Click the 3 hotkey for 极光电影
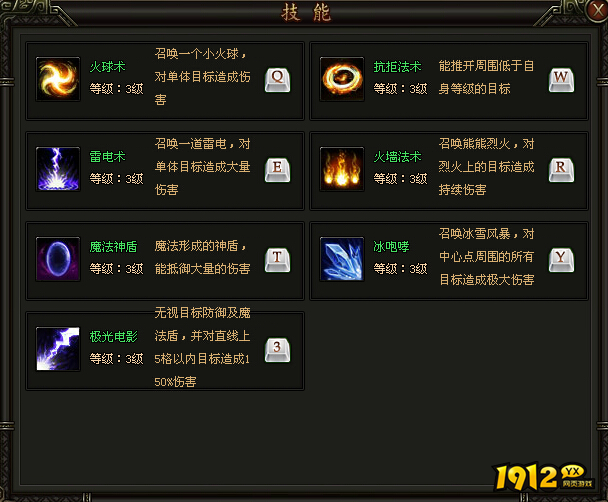This screenshot has height=502, width=608. [277, 350]
